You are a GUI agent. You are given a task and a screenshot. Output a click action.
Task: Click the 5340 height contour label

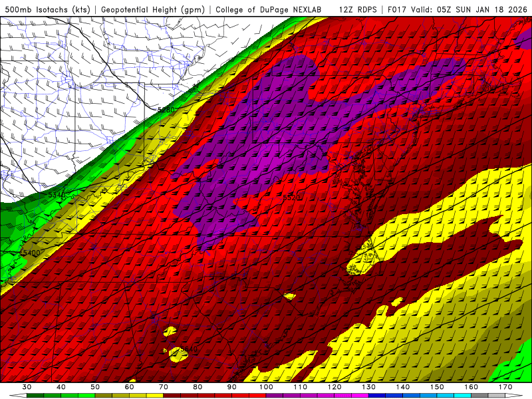(x=57, y=195)
